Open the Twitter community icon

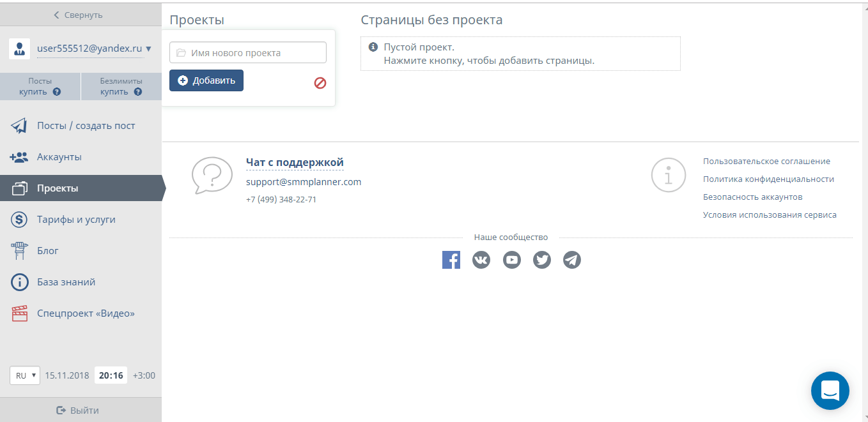pyautogui.click(x=542, y=260)
